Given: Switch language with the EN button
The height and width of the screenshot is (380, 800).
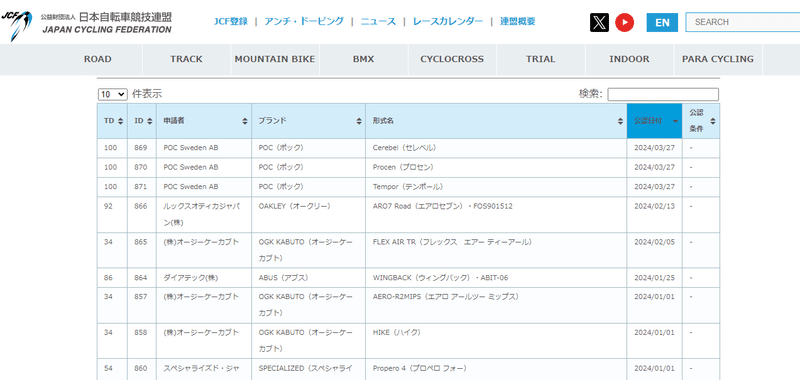Looking at the screenshot, I should [662, 22].
